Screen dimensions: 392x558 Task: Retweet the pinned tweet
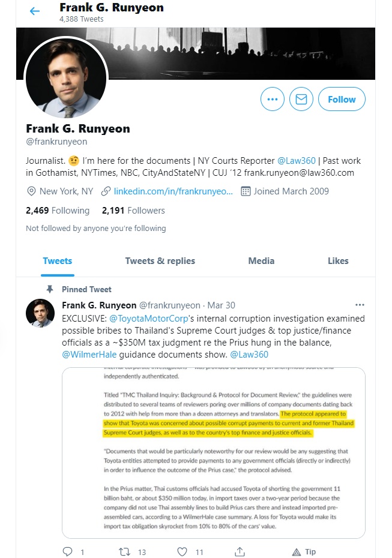click(x=125, y=551)
